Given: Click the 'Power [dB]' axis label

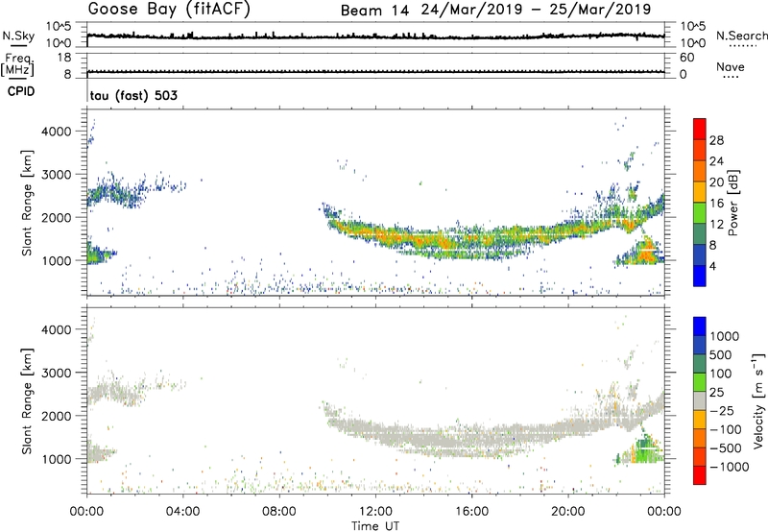Looking at the screenshot, I should (x=733, y=203).
